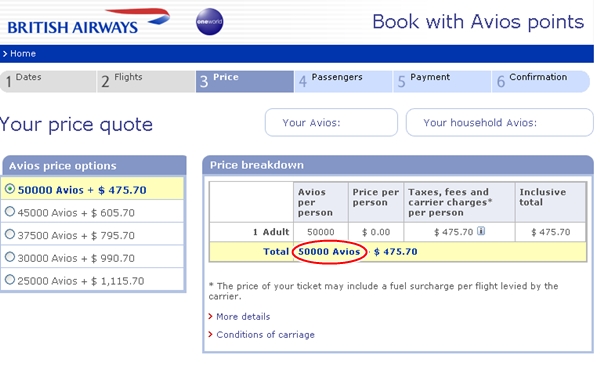600x369 pixels.
Task: Click the current Price step tab
Action: click(x=245, y=81)
